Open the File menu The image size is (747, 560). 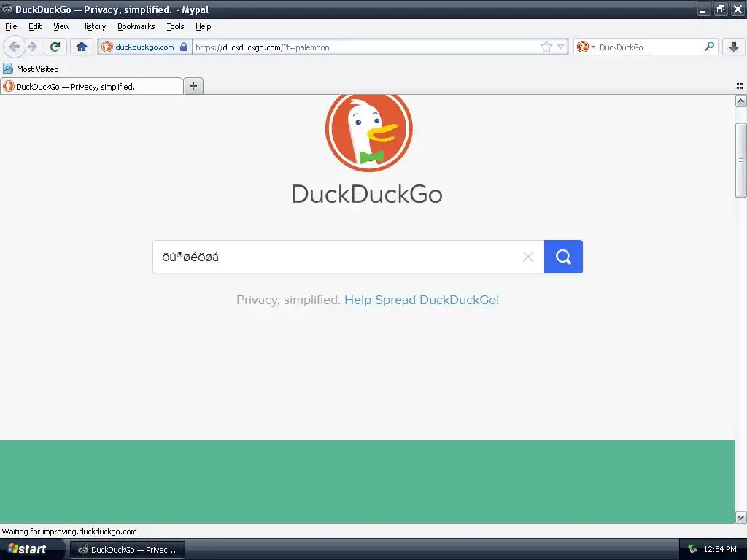click(x=11, y=26)
